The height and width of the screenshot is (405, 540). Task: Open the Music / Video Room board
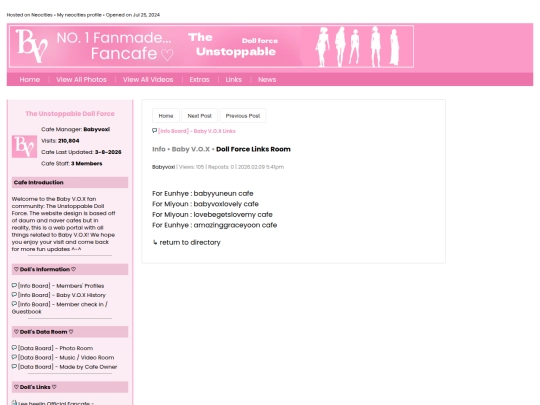click(x=66, y=357)
